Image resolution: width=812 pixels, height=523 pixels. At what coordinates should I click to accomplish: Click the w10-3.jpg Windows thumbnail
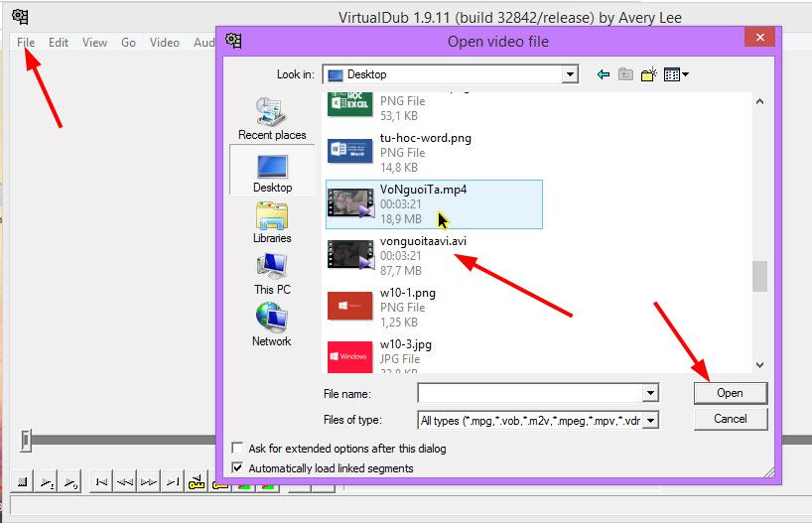(x=350, y=356)
